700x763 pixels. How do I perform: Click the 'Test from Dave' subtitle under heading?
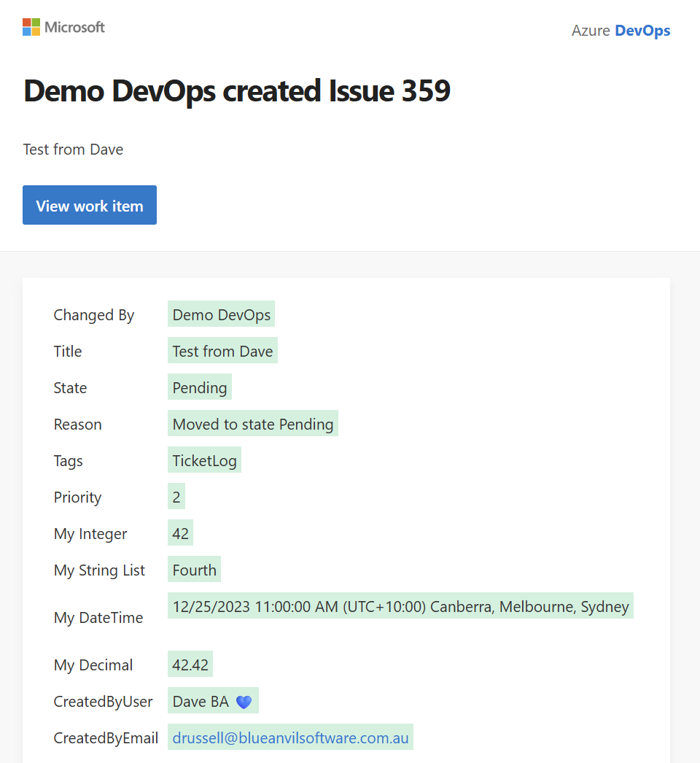(73, 150)
